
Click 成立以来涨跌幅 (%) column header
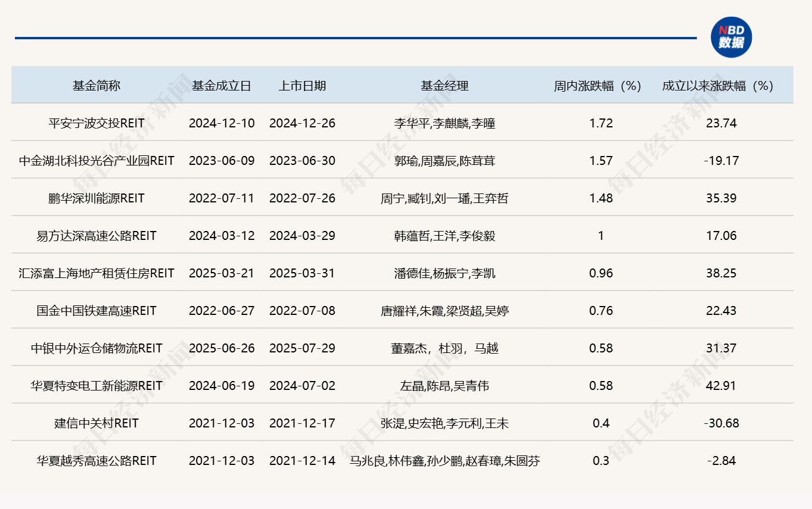[718, 86]
